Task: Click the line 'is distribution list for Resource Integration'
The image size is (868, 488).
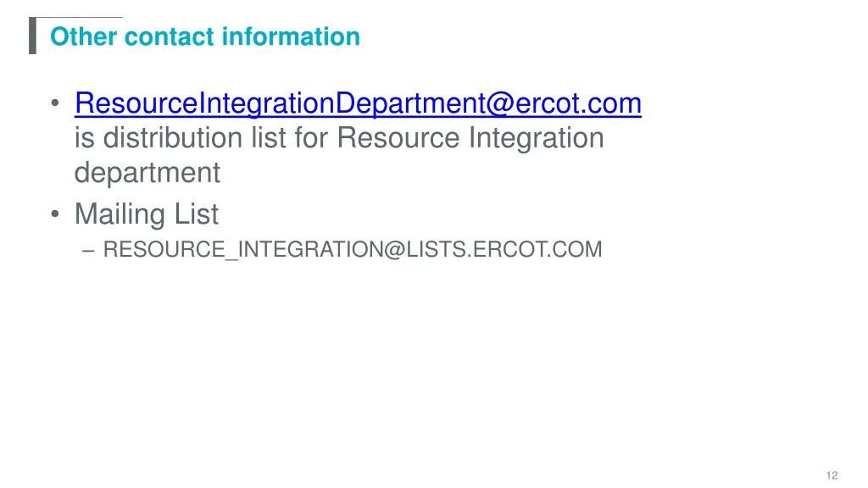Action: [339, 137]
